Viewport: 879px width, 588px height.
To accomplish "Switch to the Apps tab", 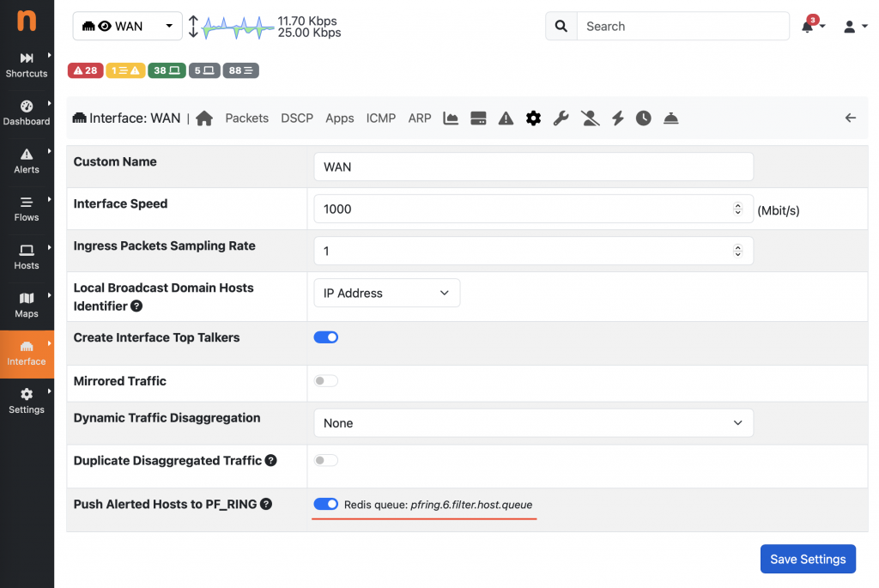I will pos(340,118).
